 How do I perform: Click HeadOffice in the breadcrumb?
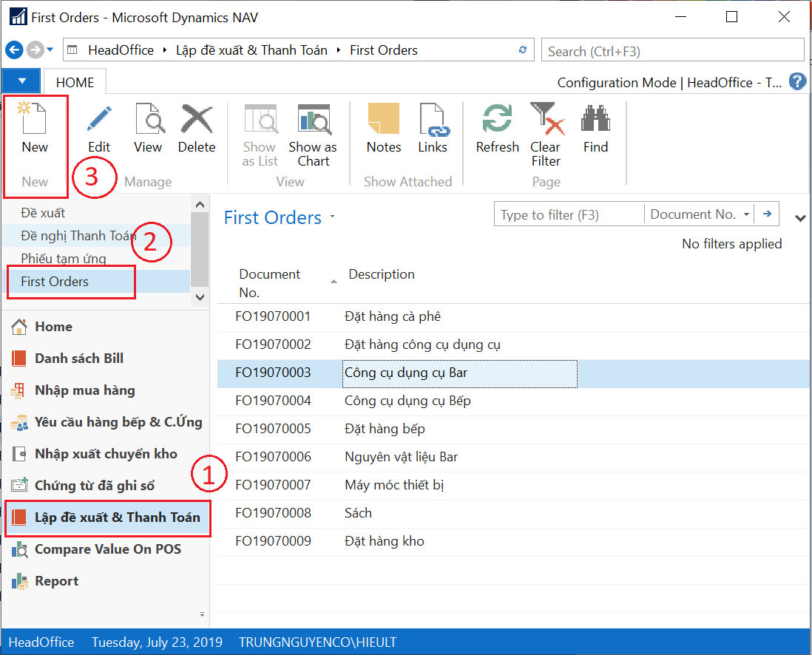click(x=121, y=50)
